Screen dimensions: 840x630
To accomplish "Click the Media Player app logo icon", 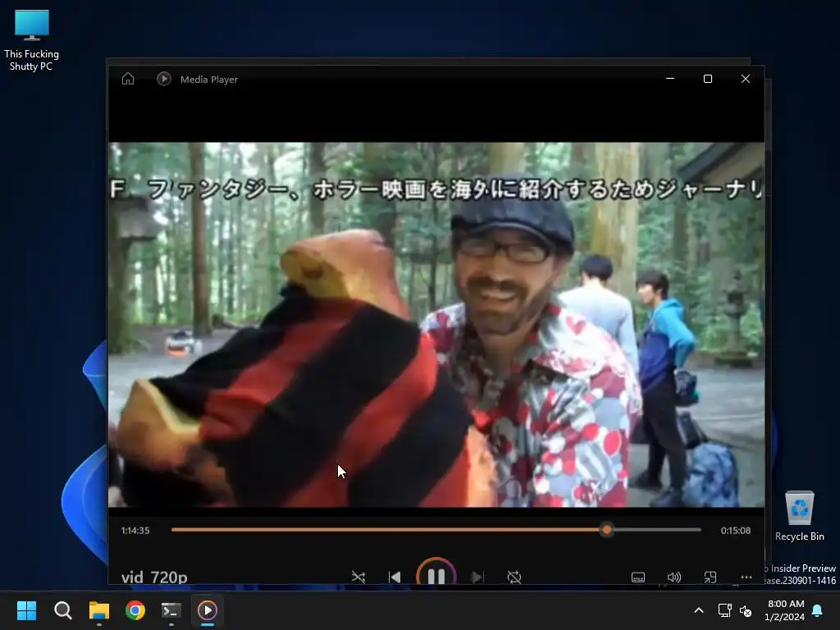I will tap(163, 79).
